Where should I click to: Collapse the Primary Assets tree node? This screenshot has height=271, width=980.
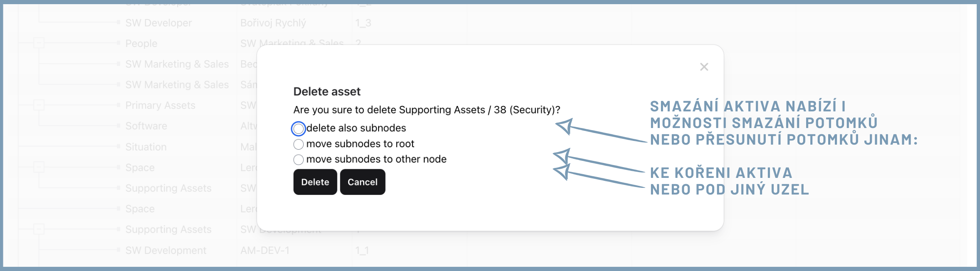pos(39,105)
